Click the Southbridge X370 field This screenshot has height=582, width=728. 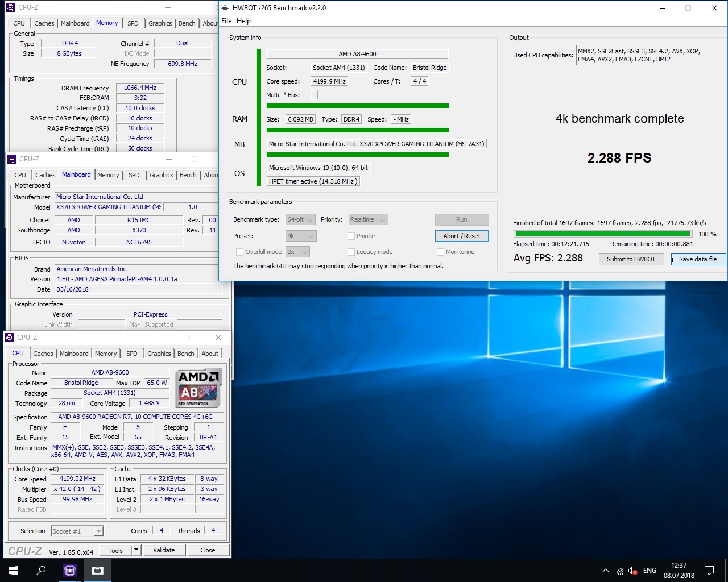[x=139, y=230]
